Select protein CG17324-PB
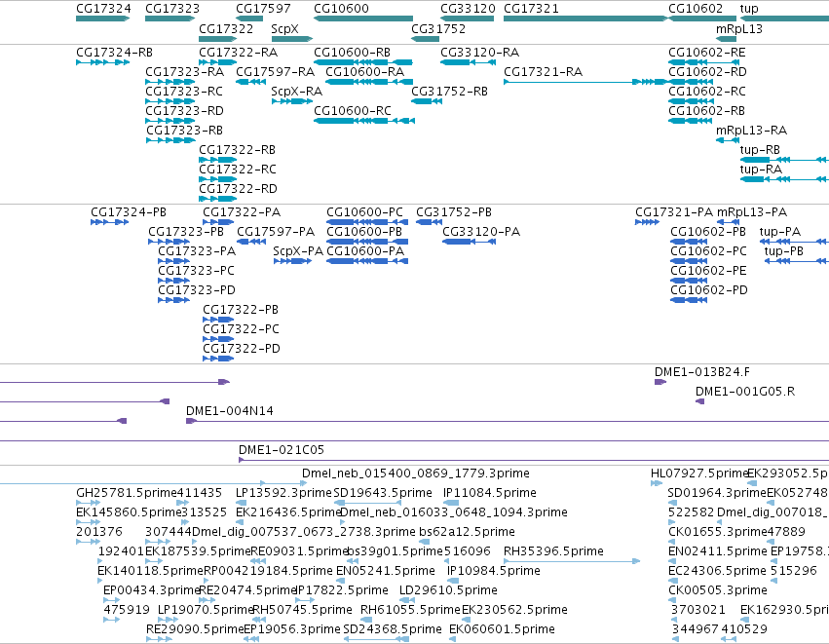 (x=129, y=212)
